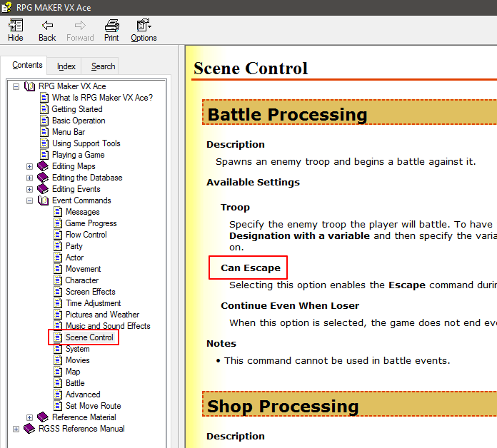Click the Hide toolbar icon
Image resolution: width=497 pixels, height=448 pixels.
tap(16, 26)
